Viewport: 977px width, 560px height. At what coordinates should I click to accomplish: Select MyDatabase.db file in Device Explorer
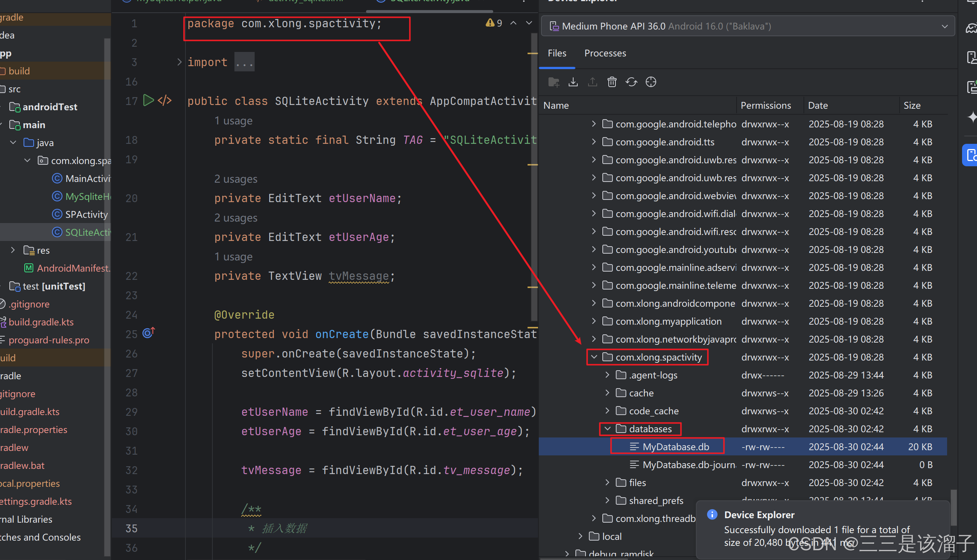coord(743,446)
